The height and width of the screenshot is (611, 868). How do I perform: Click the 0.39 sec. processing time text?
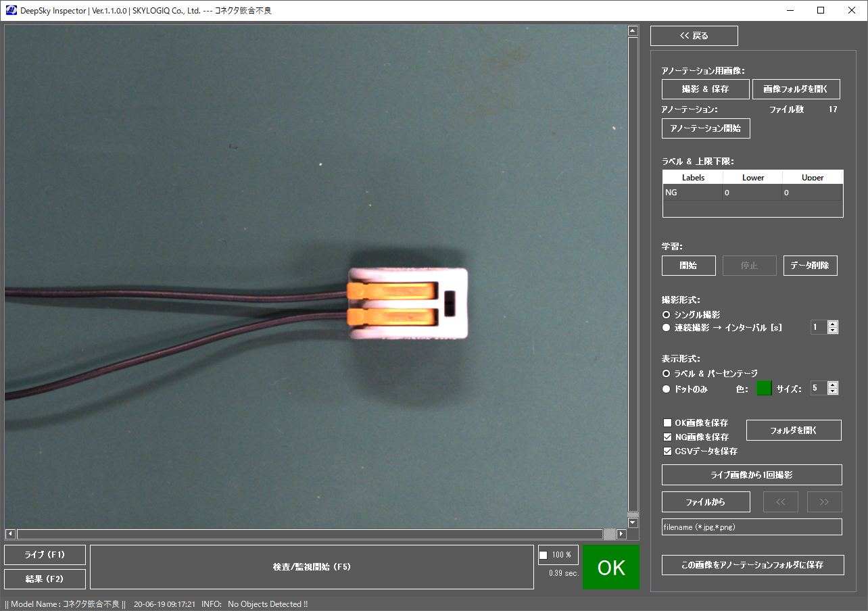pyautogui.click(x=564, y=573)
